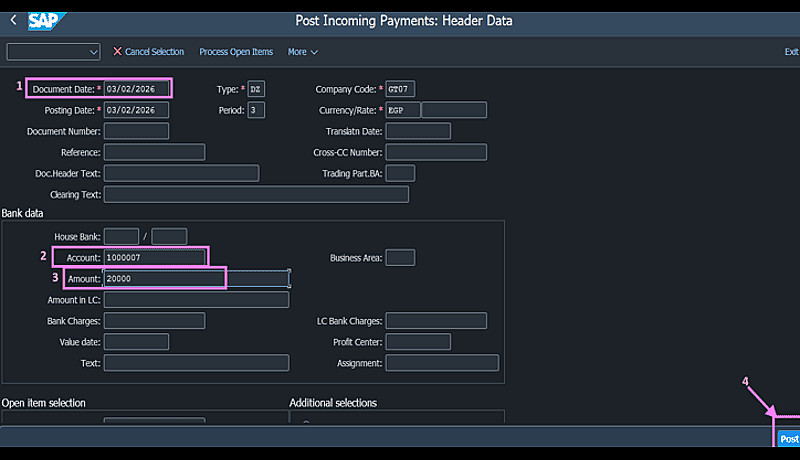Click the exchange Rate field beside EGP
The height and width of the screenshot is (460, 800).
tap(454, 110)
